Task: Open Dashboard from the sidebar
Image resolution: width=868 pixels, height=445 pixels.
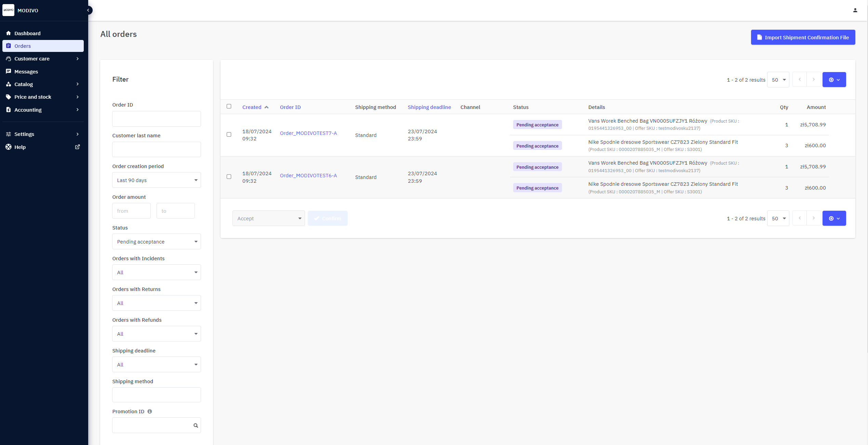Action: coord(27,33)
